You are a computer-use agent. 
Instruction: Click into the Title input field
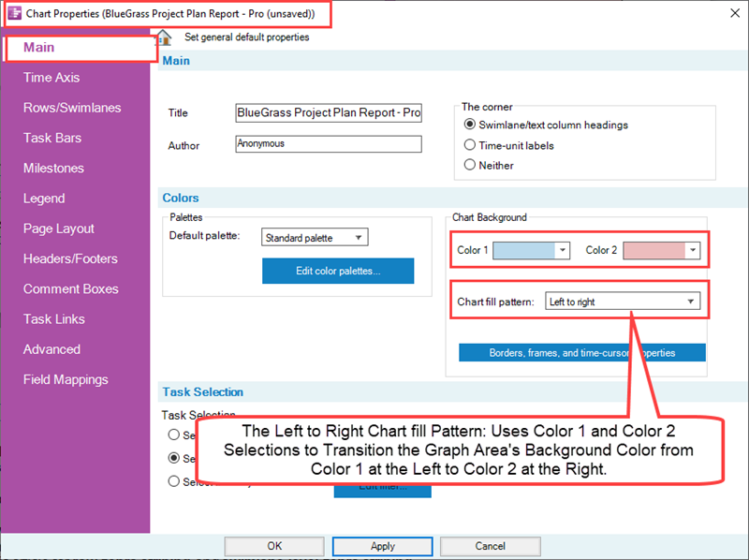[329, 112]
